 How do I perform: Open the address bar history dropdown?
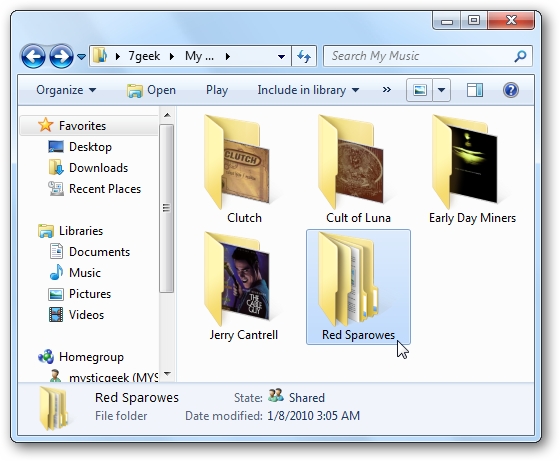281,56
